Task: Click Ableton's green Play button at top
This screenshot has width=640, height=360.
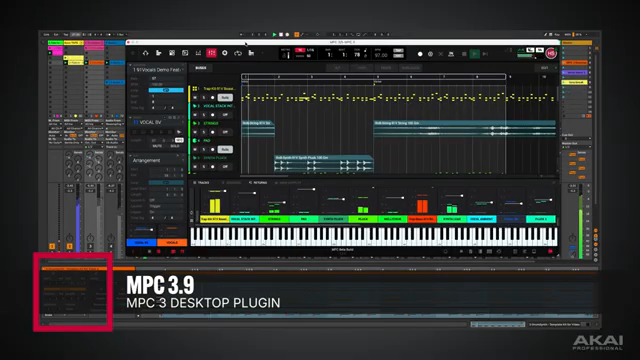Action: (274, 35)
